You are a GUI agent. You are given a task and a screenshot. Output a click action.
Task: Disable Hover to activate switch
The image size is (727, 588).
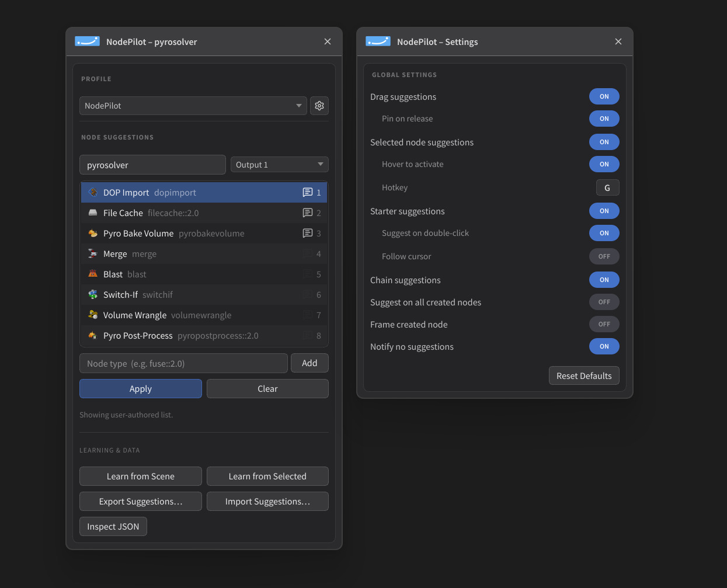[x=604, y=164]
